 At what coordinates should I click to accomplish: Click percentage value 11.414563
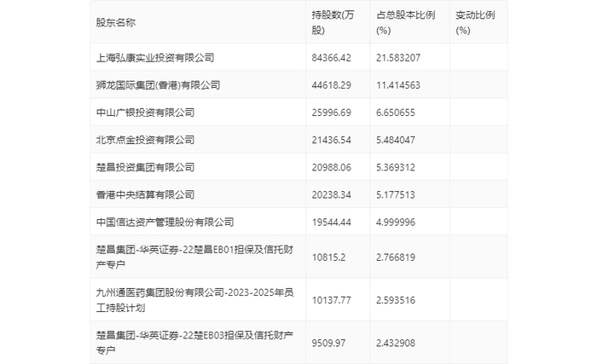[398, 85]
